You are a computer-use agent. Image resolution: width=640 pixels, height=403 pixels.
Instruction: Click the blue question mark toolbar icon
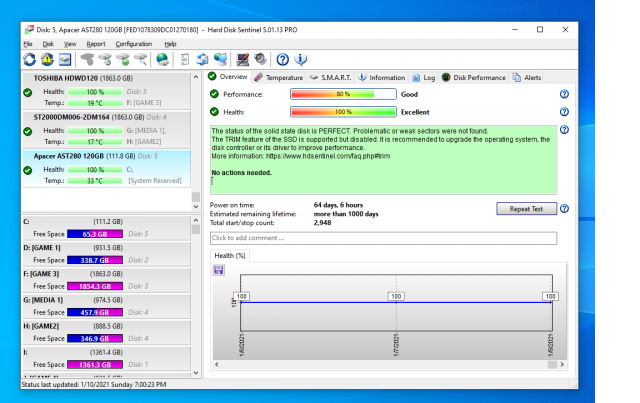[283, 60]
